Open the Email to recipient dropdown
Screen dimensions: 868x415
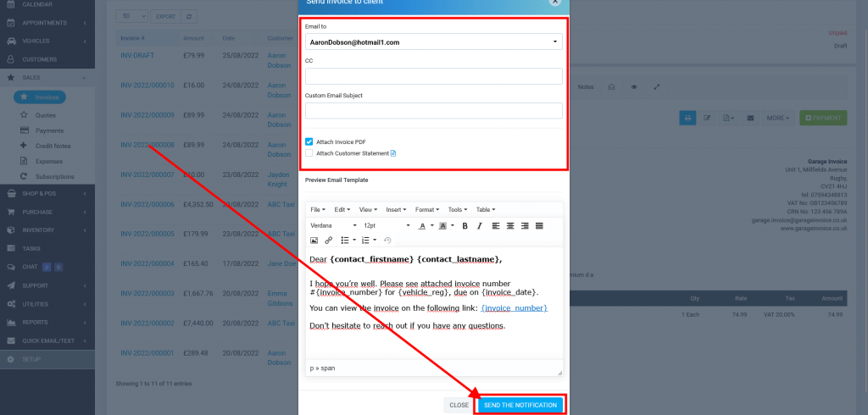pyautogui.click(x=433, y=41)
